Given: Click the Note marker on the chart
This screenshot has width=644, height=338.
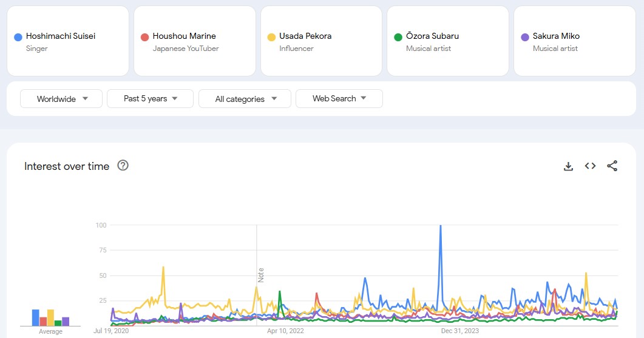Looking at the screenshot, I should tap(261, 275).
